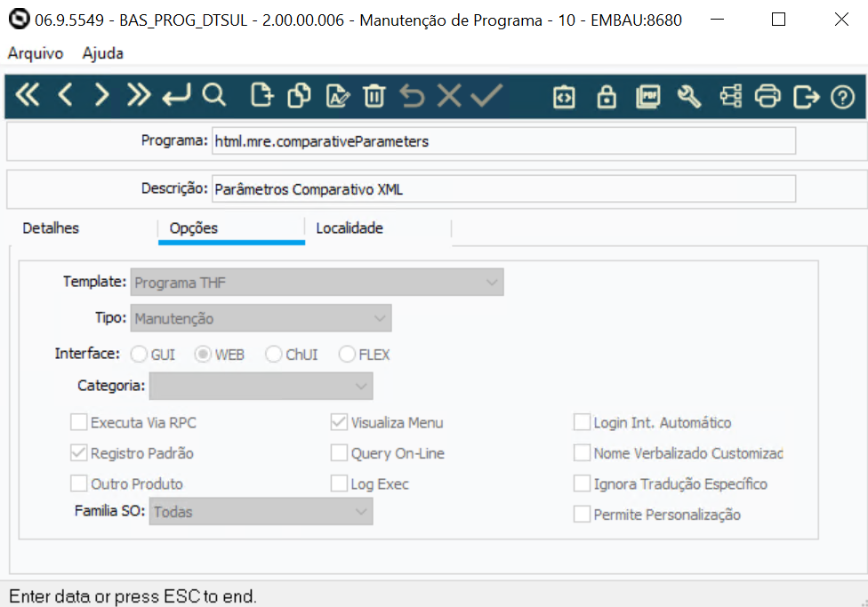Minimize the Manutenção de Programa window
This screenshot has width=868, height=607.
tap(718, 20)
